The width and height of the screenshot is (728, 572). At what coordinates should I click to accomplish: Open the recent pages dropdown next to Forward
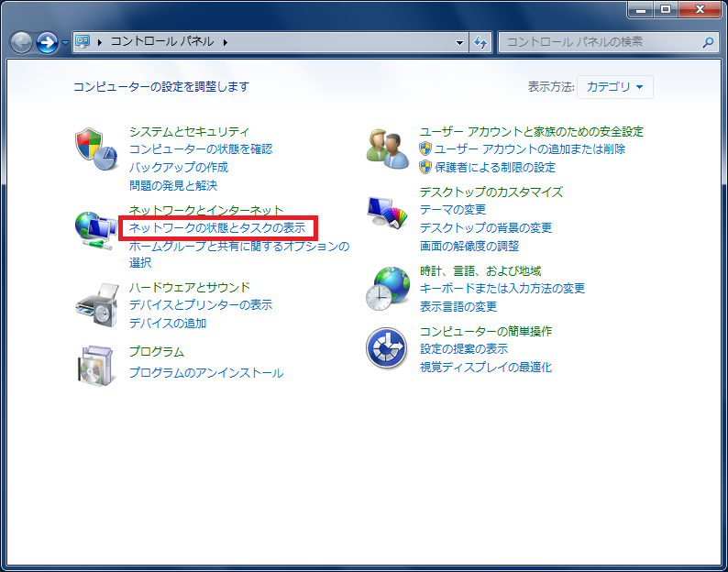click(x=65, y=43)
